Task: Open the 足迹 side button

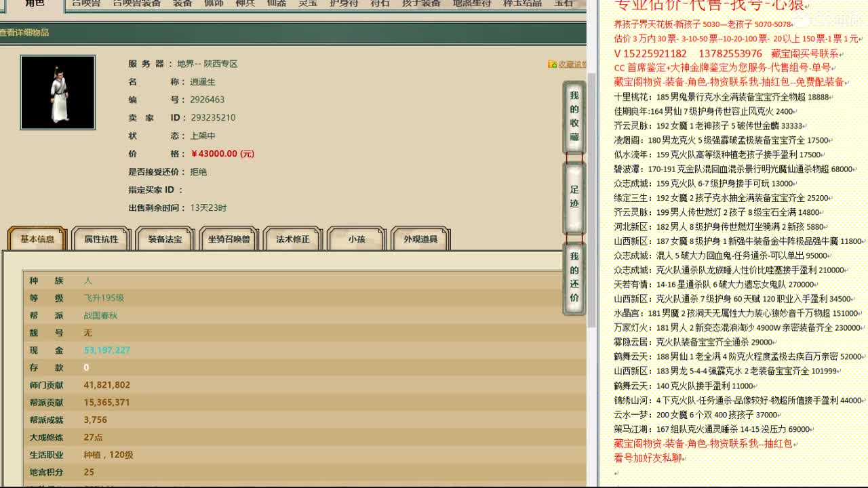Action: (574, 197)
